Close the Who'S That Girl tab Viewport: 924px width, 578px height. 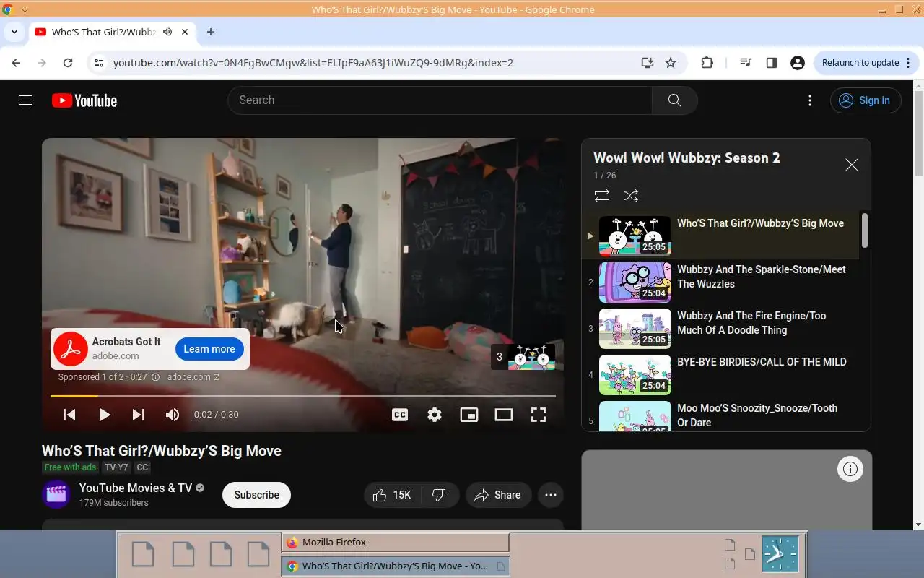click(x=185, y=32)
